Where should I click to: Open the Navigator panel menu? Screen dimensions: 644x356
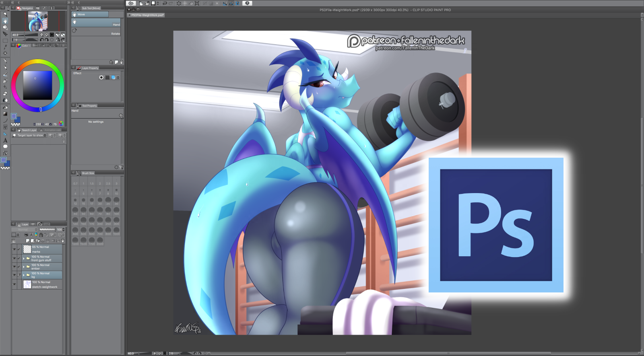click(x=13, y=8)
